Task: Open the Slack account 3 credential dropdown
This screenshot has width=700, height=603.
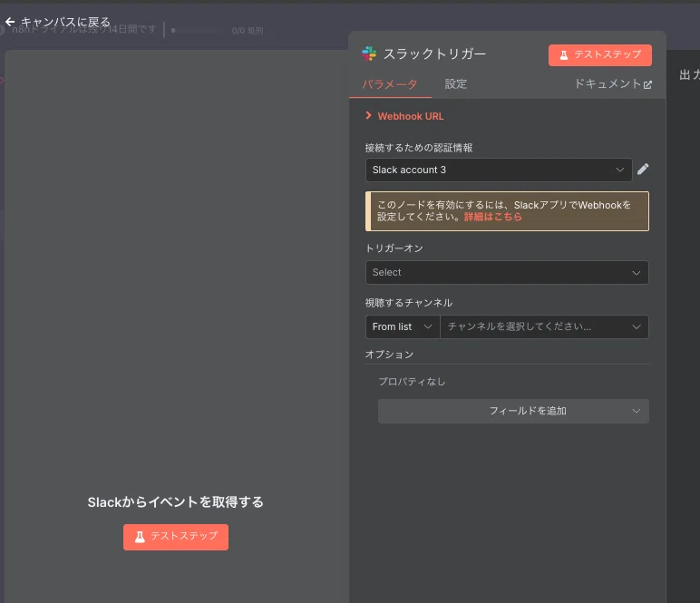Action: pyautogui.click(x=499, y=170)
